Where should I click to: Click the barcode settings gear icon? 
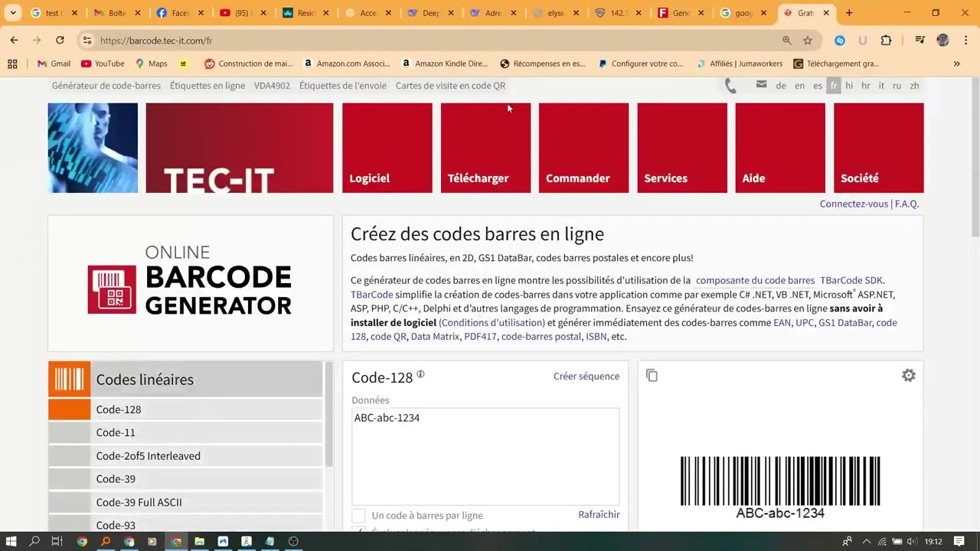click(908, 376)
